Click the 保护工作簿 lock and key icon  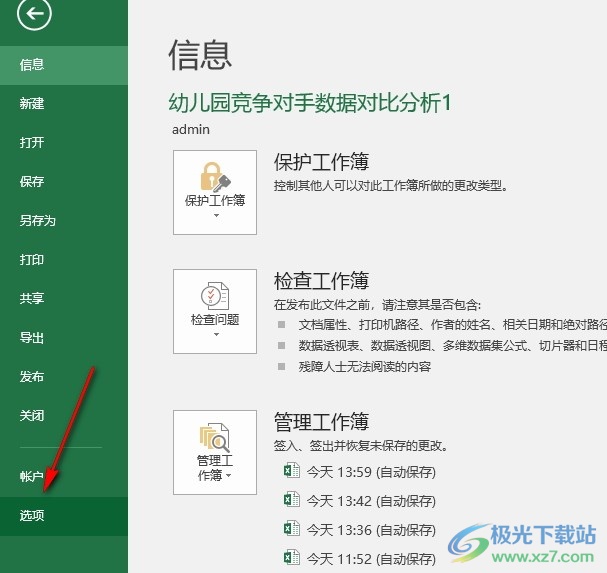pos(215,177)
